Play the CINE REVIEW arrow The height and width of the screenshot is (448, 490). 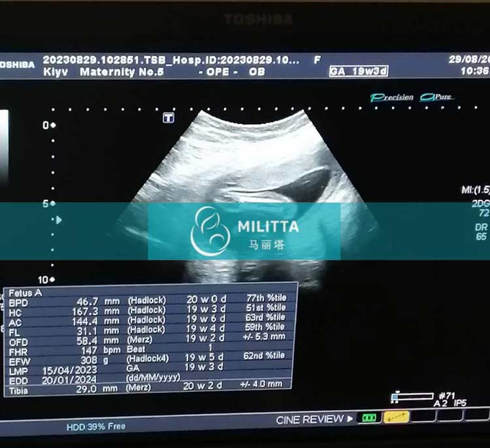[350, 419]
